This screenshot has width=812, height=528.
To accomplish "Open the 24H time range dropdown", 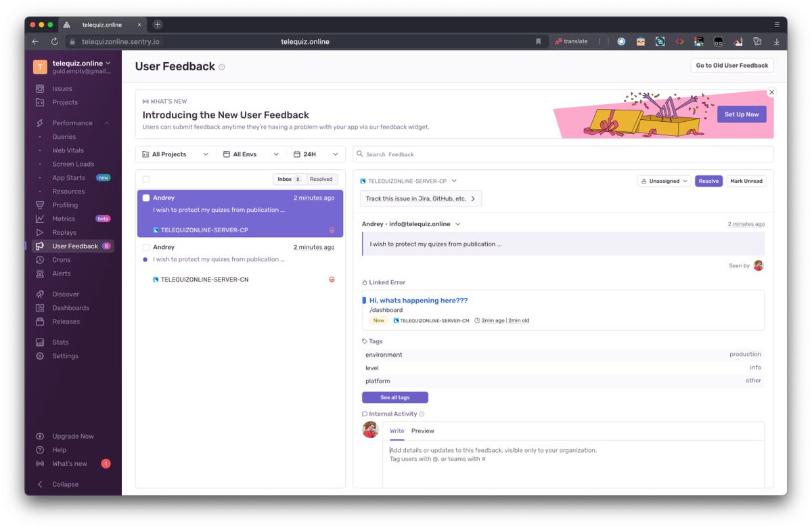I will [316, 154].
